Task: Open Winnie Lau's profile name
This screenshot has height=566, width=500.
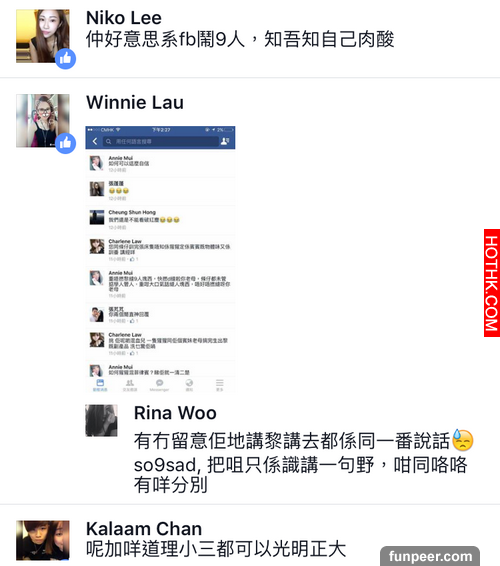Action: coord(135,102)
